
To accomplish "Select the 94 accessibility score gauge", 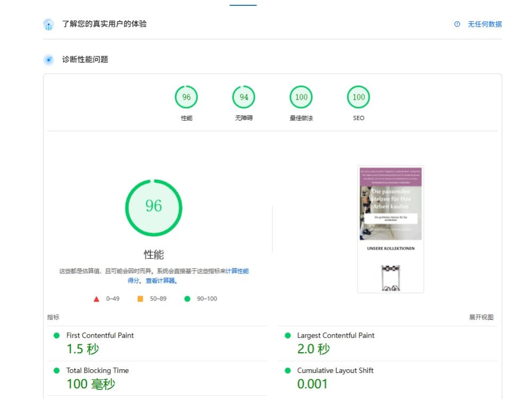I will pyautogui.click(x=244, y=97).
